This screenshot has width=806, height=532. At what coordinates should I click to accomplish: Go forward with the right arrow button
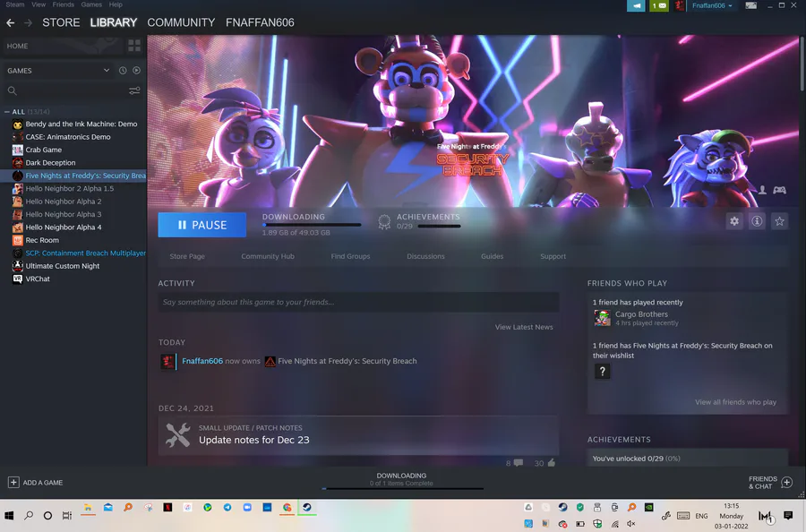point(28,22)
